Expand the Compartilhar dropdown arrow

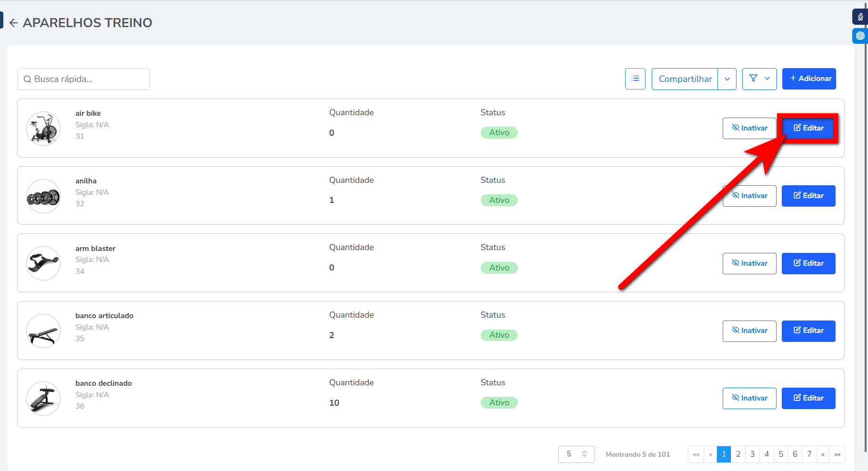click(727, 79)
